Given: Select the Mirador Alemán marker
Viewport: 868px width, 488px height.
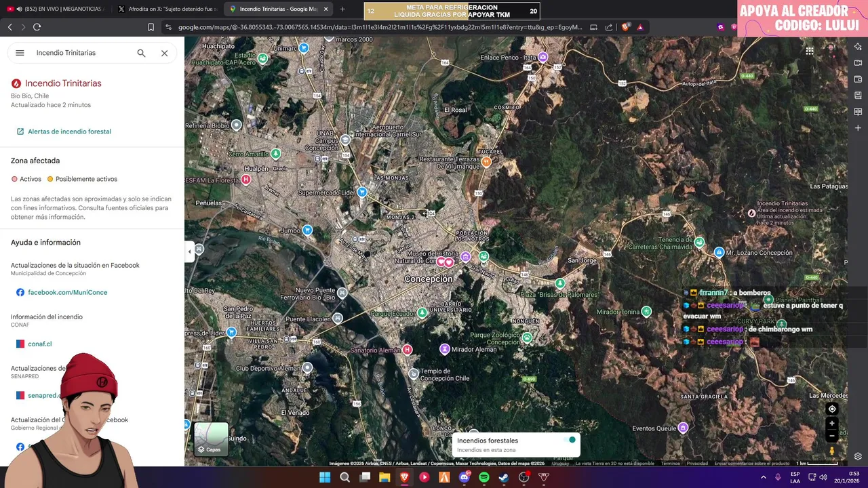Looking at the screenshot, I should (445, 349).
